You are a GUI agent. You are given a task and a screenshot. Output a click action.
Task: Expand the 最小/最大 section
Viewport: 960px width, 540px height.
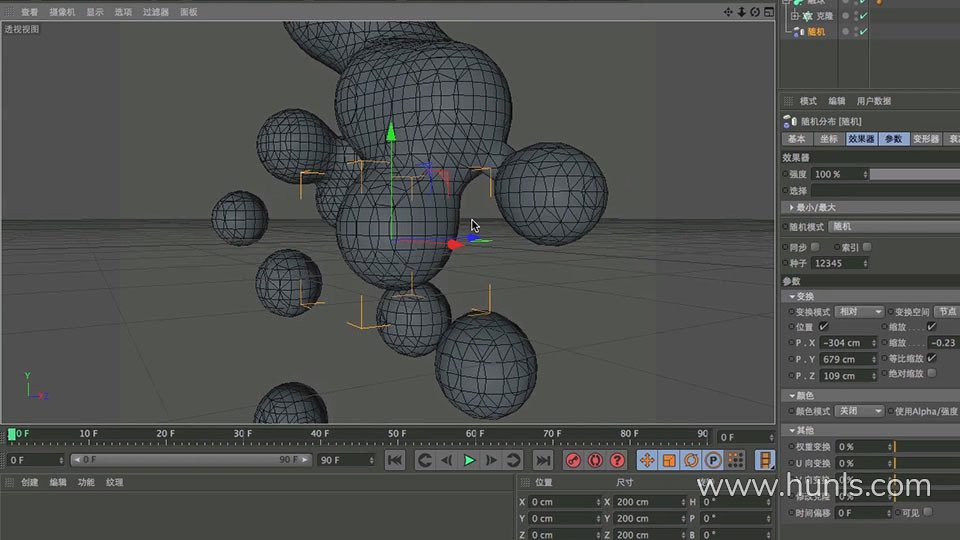(791, 208)
